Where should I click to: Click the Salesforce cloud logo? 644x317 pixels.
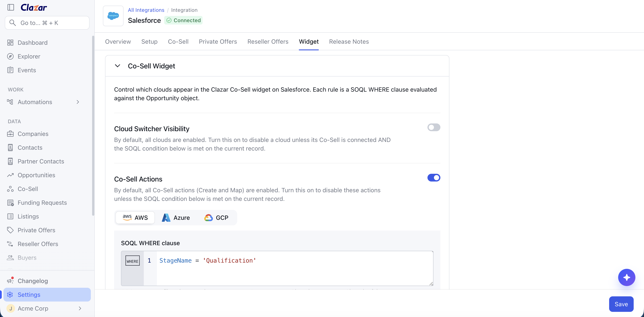click(x=113, y=16)
